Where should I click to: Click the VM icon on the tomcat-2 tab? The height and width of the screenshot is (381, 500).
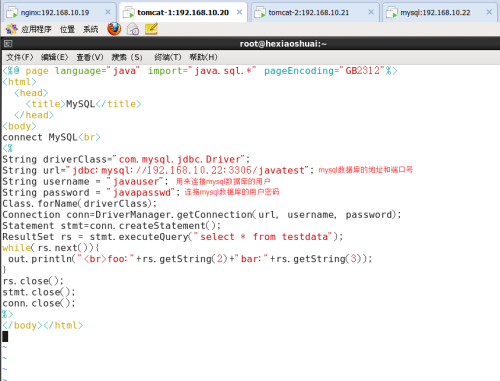click(260, 13)
